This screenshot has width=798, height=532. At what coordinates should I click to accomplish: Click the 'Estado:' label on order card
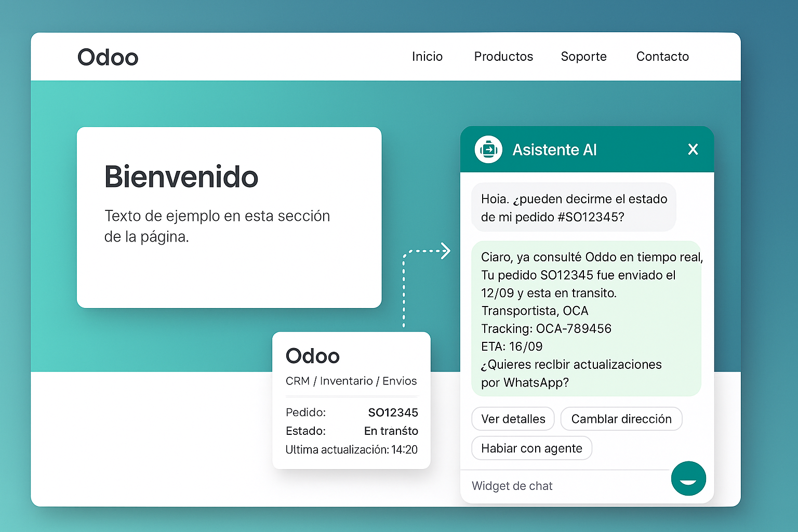305,431
